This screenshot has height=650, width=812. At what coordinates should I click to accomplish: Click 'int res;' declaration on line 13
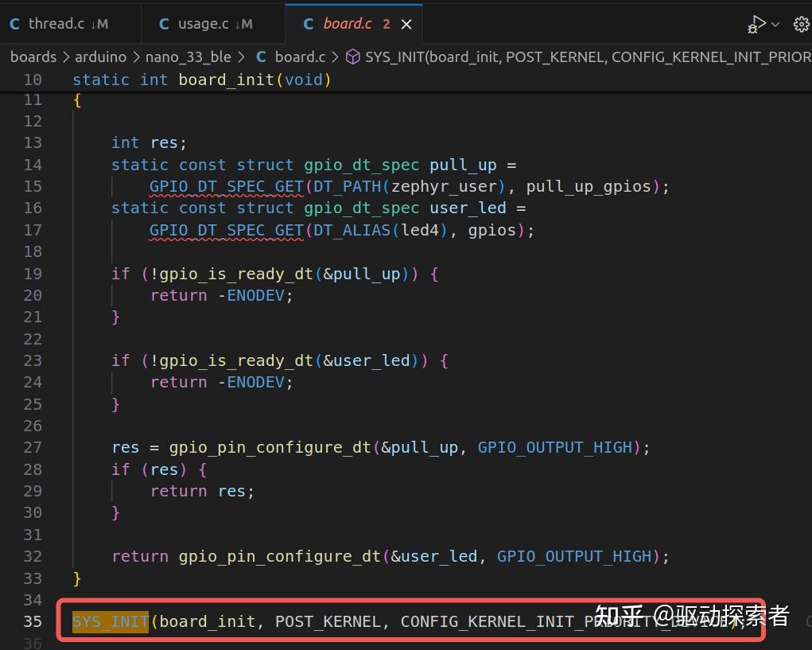click(x=150, y=142)
